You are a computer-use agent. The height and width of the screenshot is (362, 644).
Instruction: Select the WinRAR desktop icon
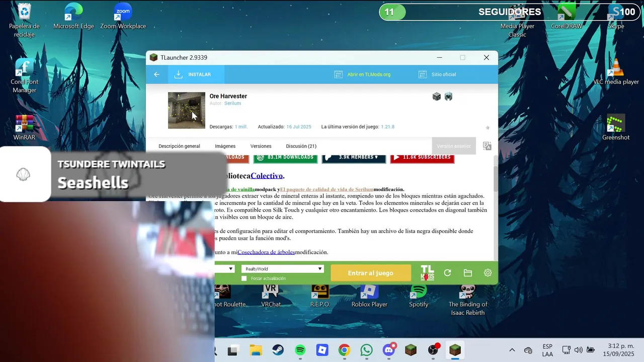(x=24, y=128)
